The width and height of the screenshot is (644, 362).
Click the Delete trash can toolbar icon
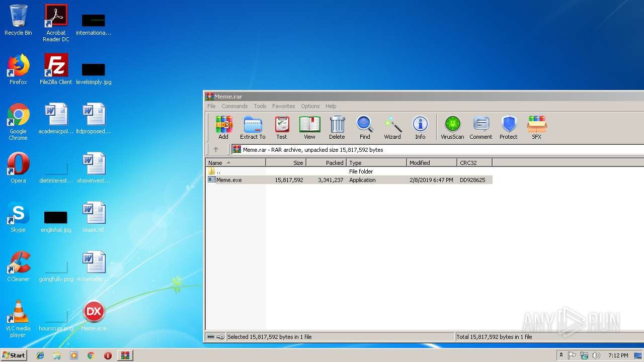[337, 127]
